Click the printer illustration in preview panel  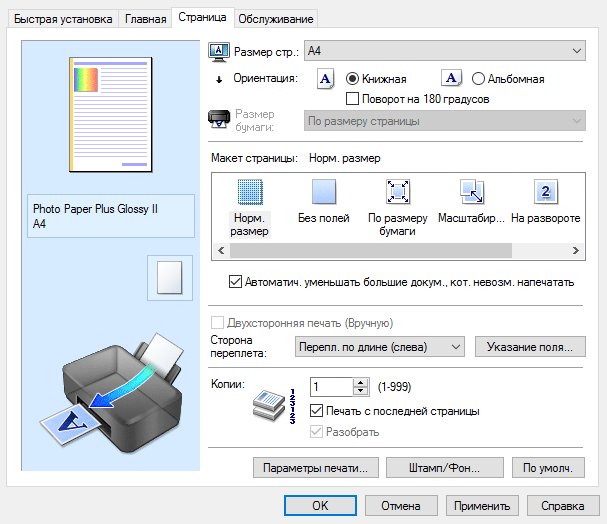[x=112, y=393]
